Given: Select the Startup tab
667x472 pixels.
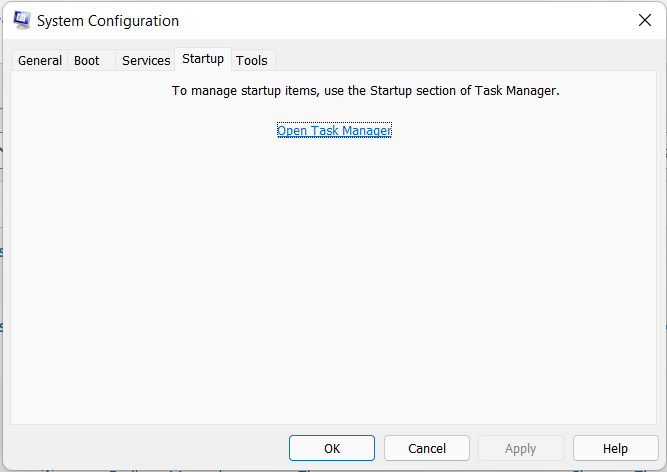Looking at the screenshot, I should (203, 59).
